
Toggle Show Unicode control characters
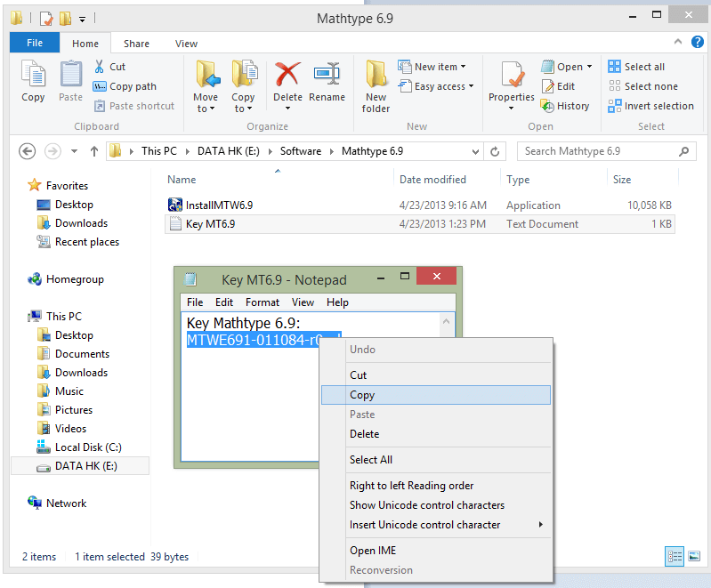[x=436, y=505]
